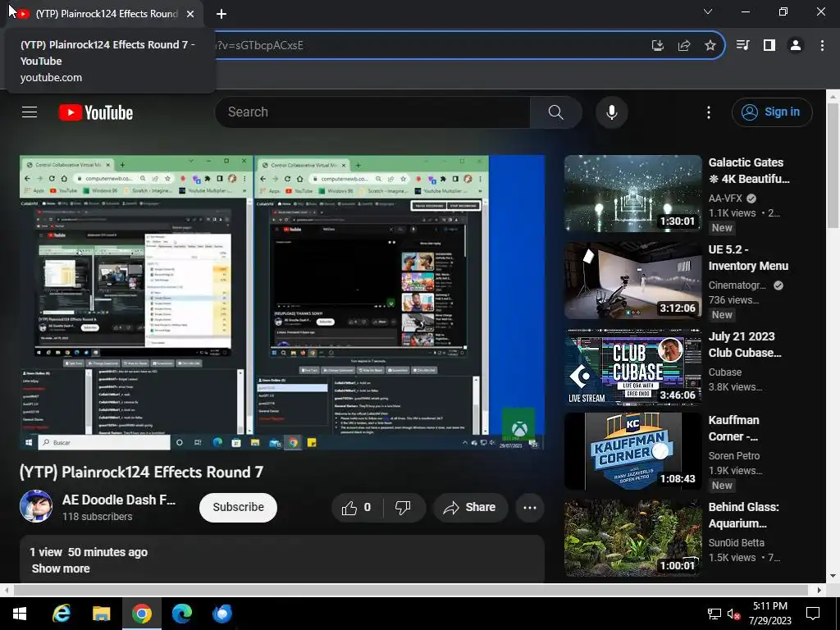Click muted volume tray icon
Viewport: 840px width, 630px height.
[x=733, y=614]
